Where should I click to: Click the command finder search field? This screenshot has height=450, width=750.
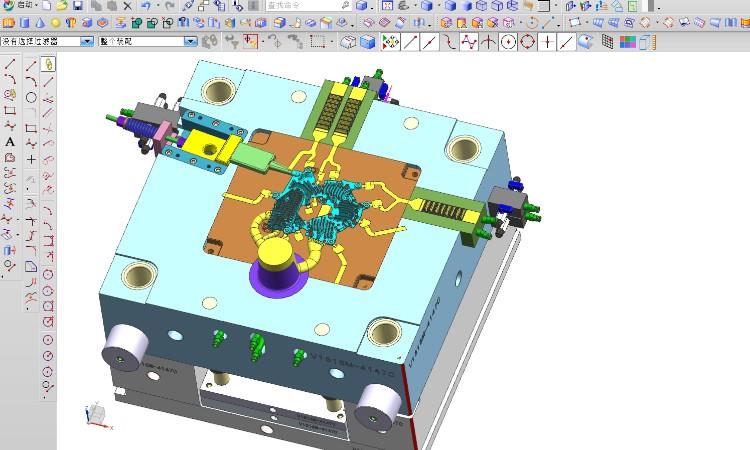[300, 6]
